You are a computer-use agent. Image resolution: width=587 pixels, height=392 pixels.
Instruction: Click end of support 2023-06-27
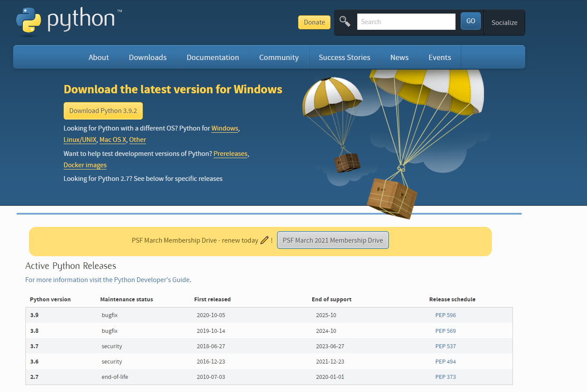(330, 346)
